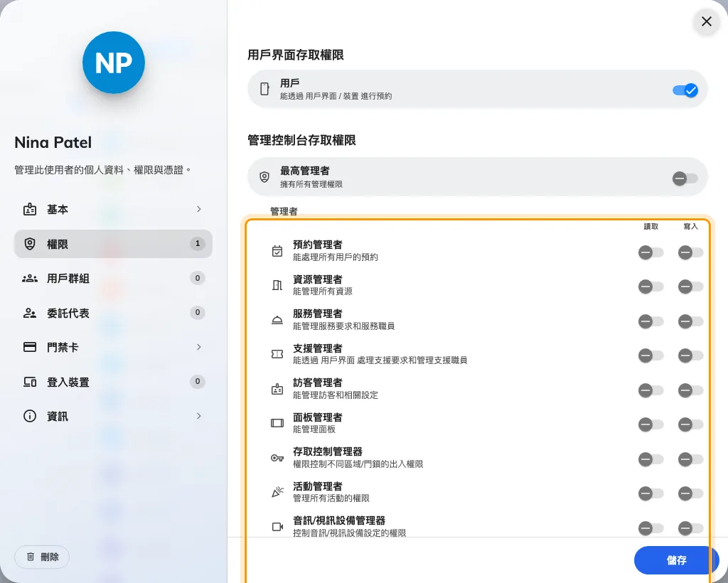Screen dimensions: 728x583
Task: Click the ticket icon for 支援管理者
Action: click(x=277, y=354)
